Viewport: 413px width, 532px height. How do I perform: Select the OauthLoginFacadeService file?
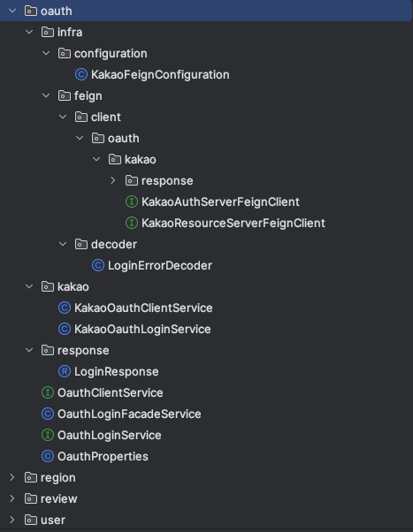click(129, 414)
